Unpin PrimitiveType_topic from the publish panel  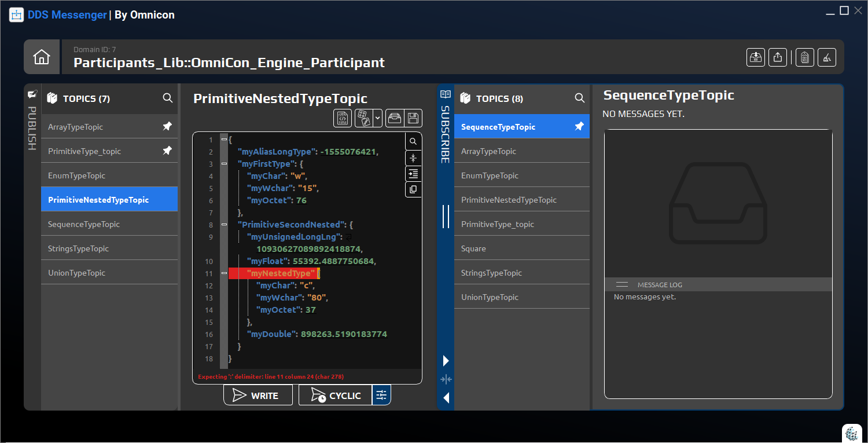(167, 151)
